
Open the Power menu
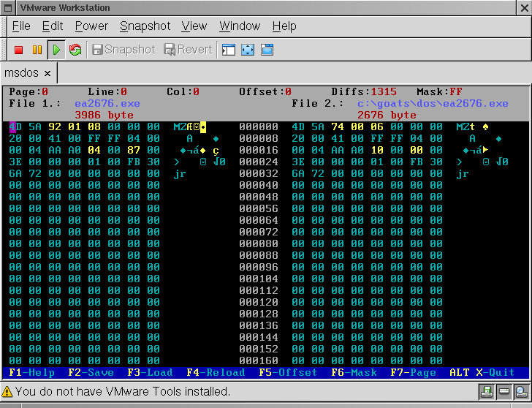(91, 26)
